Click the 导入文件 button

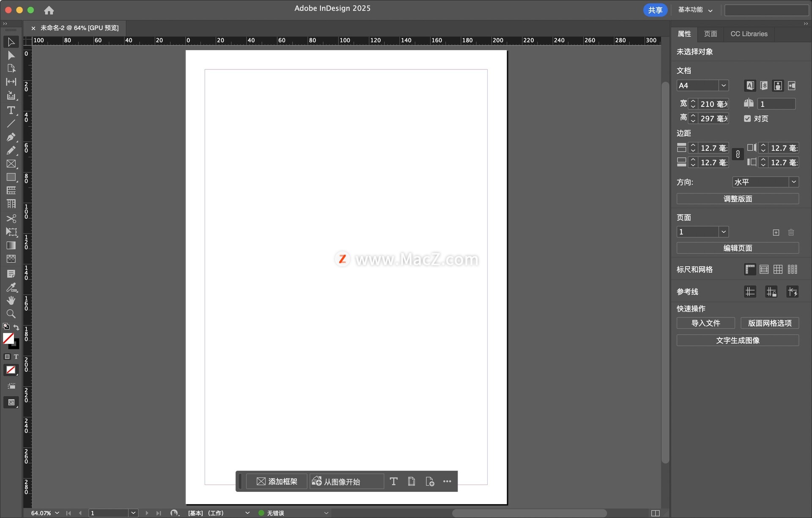706,323
